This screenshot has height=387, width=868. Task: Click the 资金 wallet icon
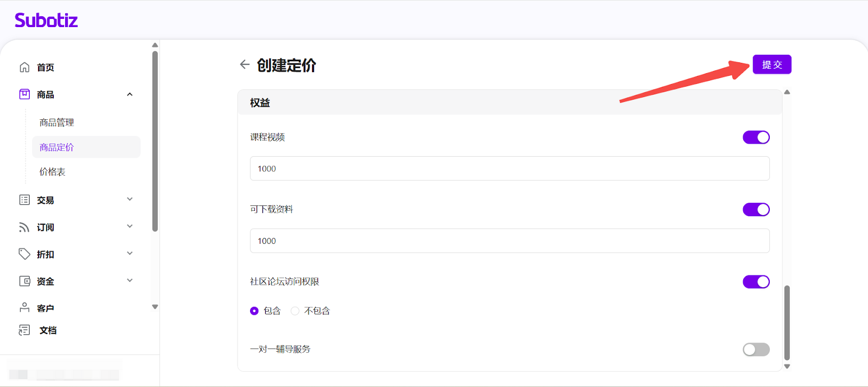(24, 281)
